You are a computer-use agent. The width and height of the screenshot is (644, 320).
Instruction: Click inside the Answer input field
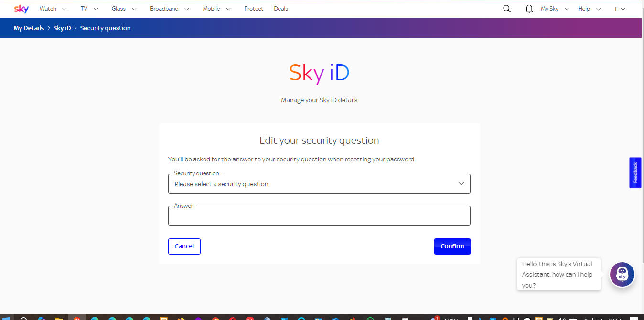click(319, 216)
